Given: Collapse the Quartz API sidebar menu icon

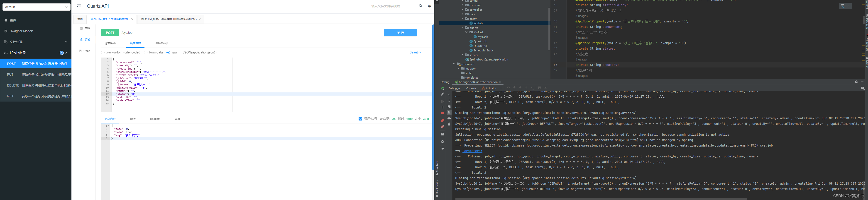Looking at the screenshot, I should click(79, 6).
